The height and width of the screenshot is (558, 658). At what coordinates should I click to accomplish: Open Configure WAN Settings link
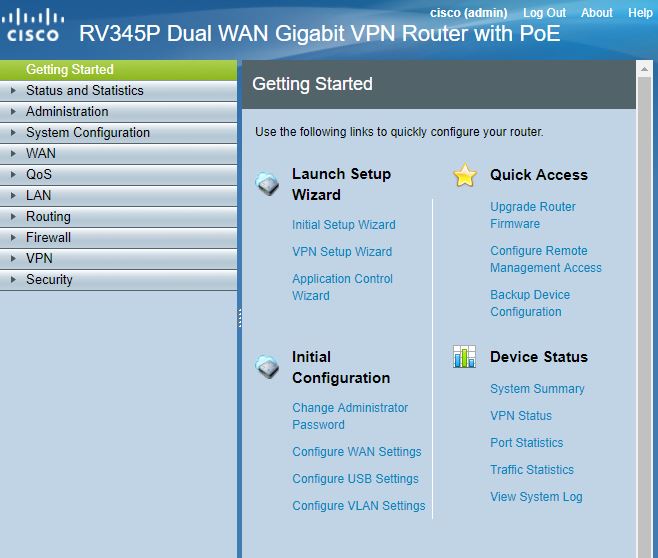[x=357, y=452]
